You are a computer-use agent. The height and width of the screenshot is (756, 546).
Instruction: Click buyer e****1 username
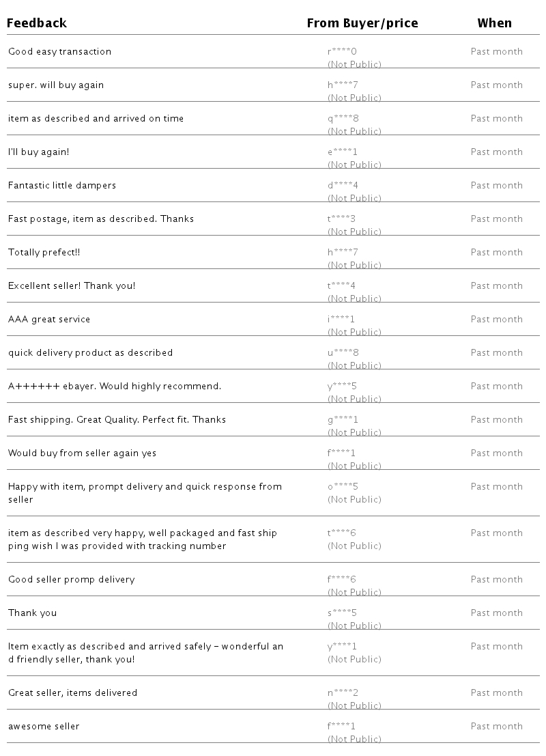click(x=342, y=152)
